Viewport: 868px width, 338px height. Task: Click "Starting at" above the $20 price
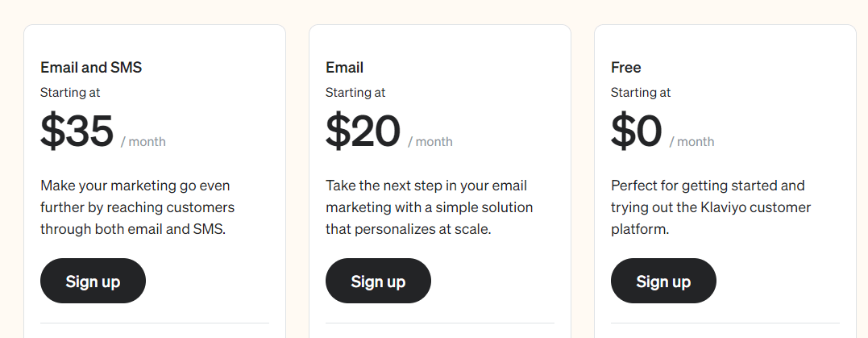355,93
